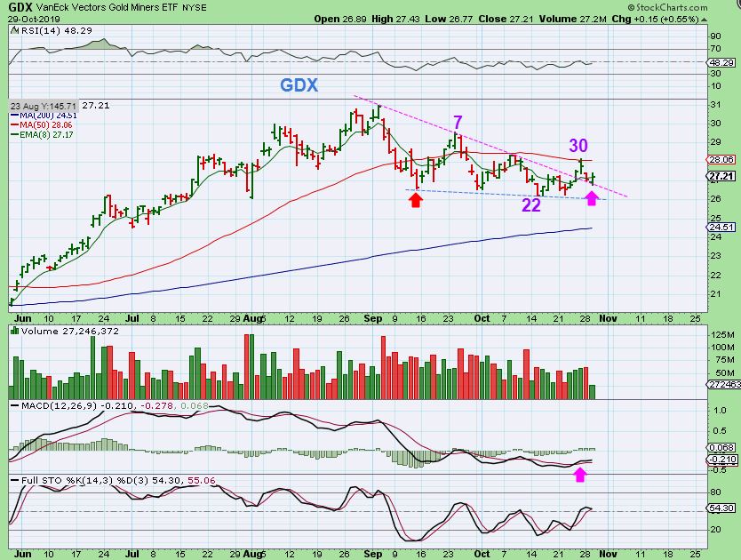Screen dimensions: 741x560
Task: Click the 'Chg +0.15 (+0.55%)' text
Action: 655,20
